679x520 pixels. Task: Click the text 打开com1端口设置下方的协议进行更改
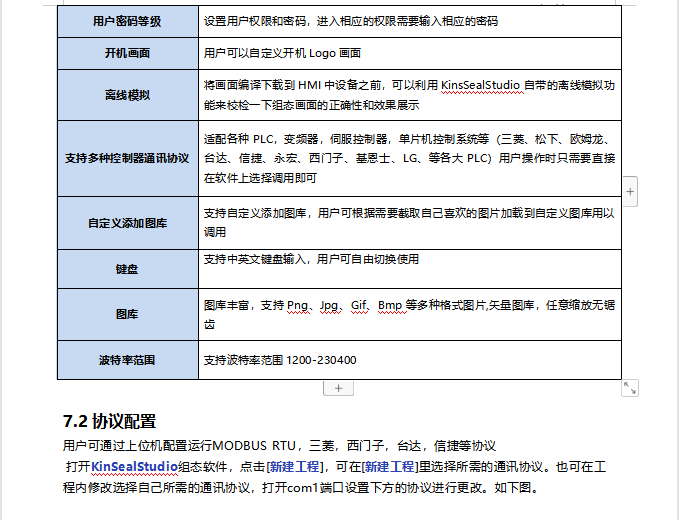[372, 488]
